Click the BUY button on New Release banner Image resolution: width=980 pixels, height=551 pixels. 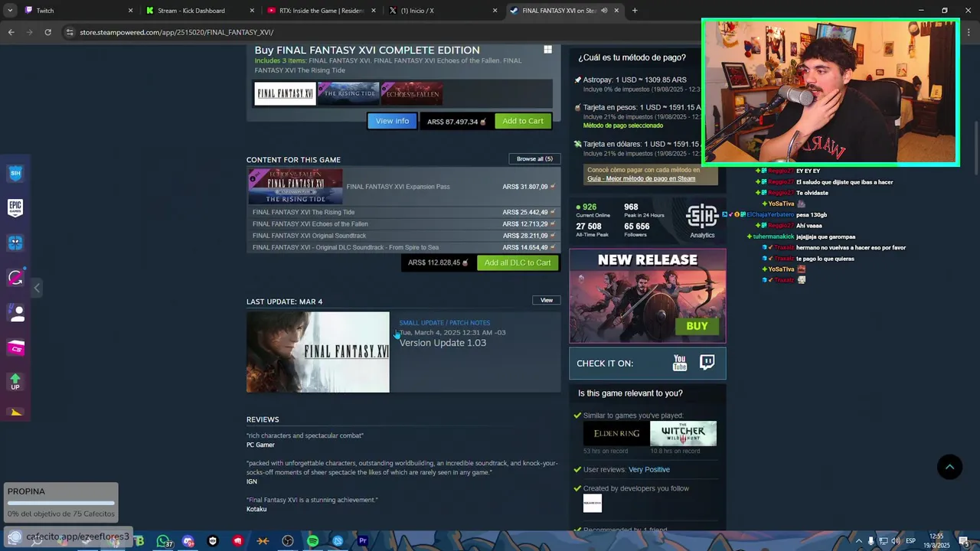pyautogui.click(x=697, y=326)
